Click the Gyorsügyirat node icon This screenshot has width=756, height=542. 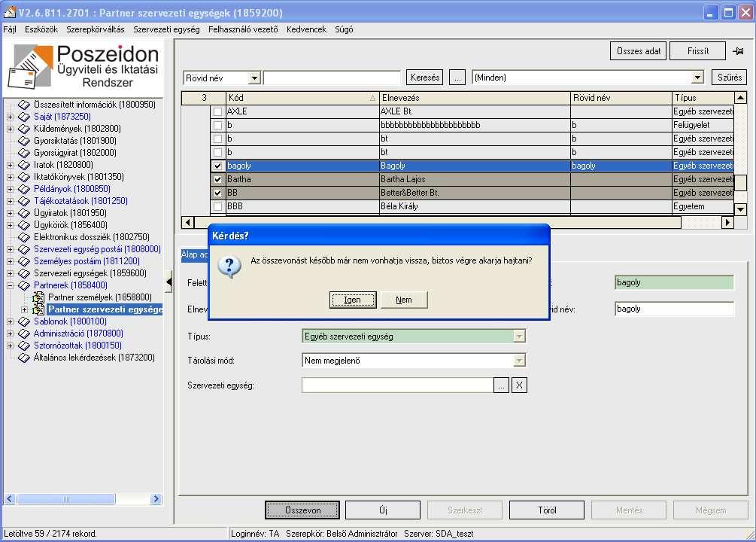23,153
